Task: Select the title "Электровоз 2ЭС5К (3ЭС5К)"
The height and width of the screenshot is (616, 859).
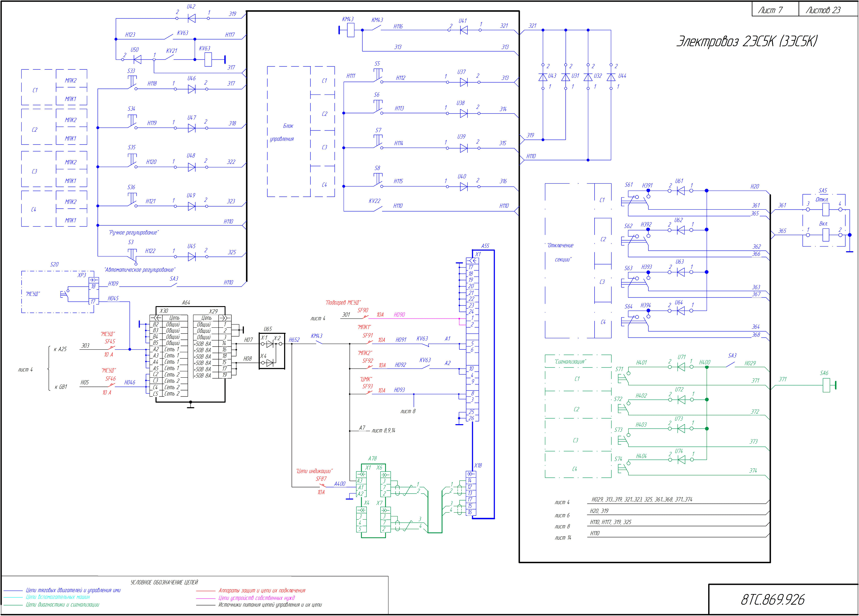Action: coord(747,41)
